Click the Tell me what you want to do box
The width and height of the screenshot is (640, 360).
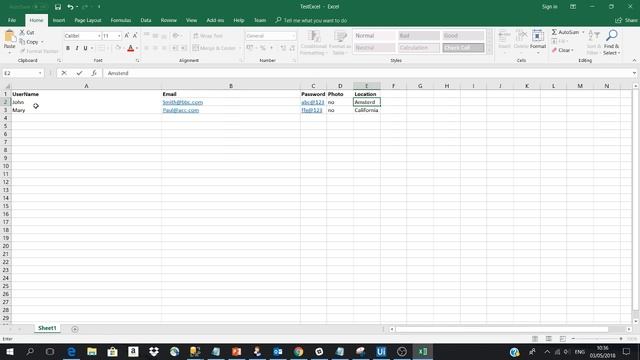[x=311, y=20]
